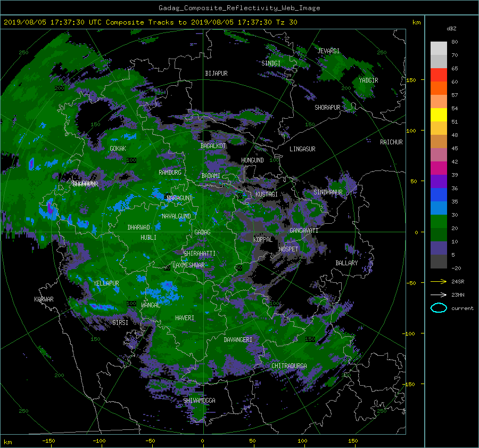Screen dimensions: 479x448
Task: Pick the purple-gray 10 dBZ swatch
Action: click(439, 248)
